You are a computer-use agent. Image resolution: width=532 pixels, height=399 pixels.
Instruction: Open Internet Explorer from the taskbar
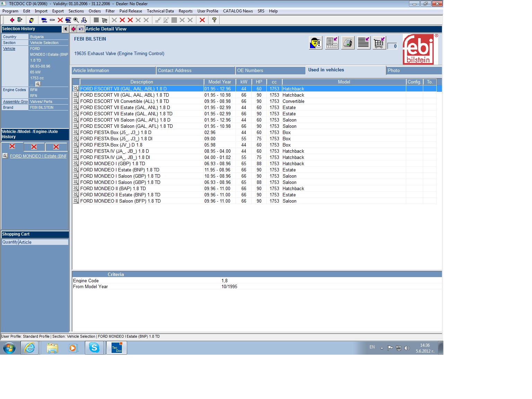[x=30, y=348]
